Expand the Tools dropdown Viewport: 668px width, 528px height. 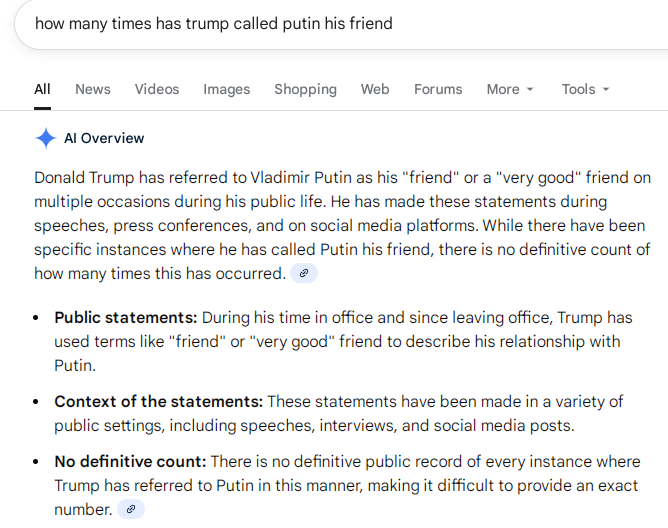click(585, 89)
